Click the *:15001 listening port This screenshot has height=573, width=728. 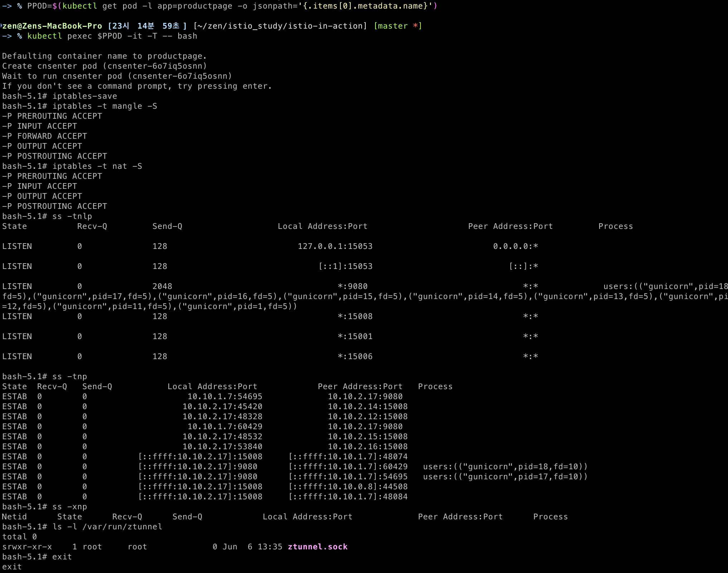tap(355, 337)
